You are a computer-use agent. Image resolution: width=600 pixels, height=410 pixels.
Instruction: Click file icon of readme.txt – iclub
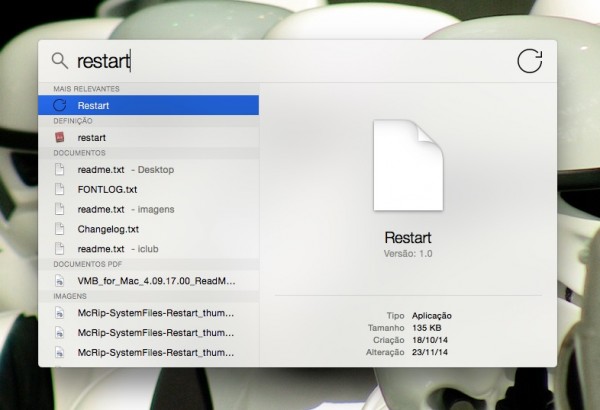59,249
